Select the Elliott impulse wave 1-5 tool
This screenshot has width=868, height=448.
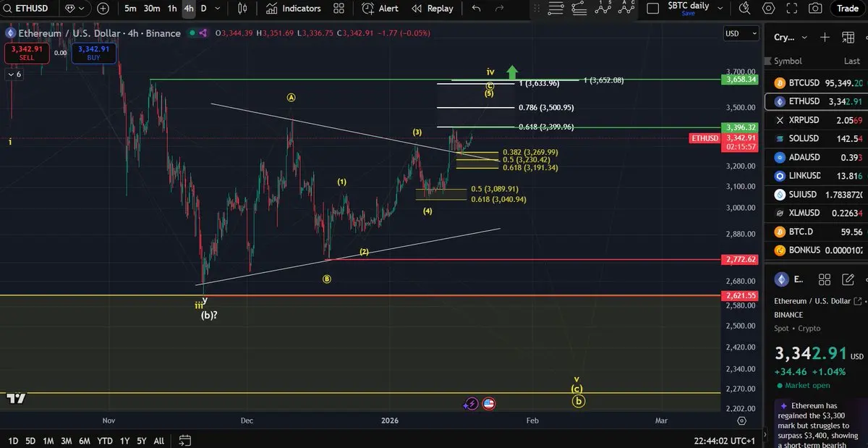pyautogui.click(x=603, y=8)
